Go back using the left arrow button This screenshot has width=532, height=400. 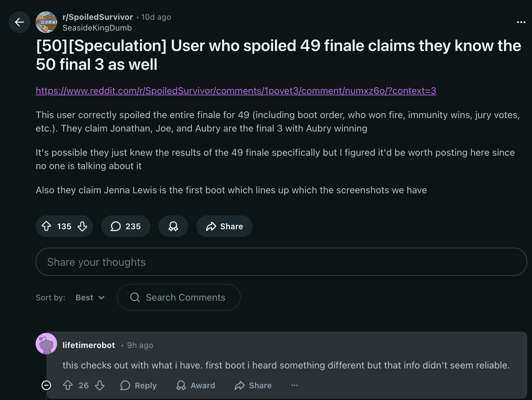coord(19,22)
